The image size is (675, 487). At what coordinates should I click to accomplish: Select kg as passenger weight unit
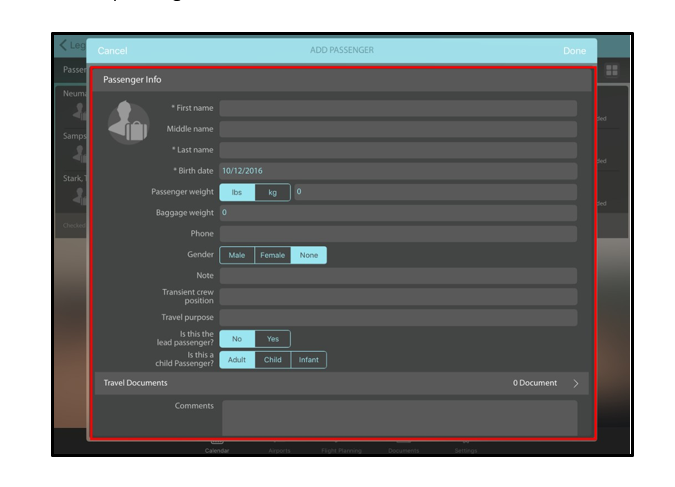(272, 192)
